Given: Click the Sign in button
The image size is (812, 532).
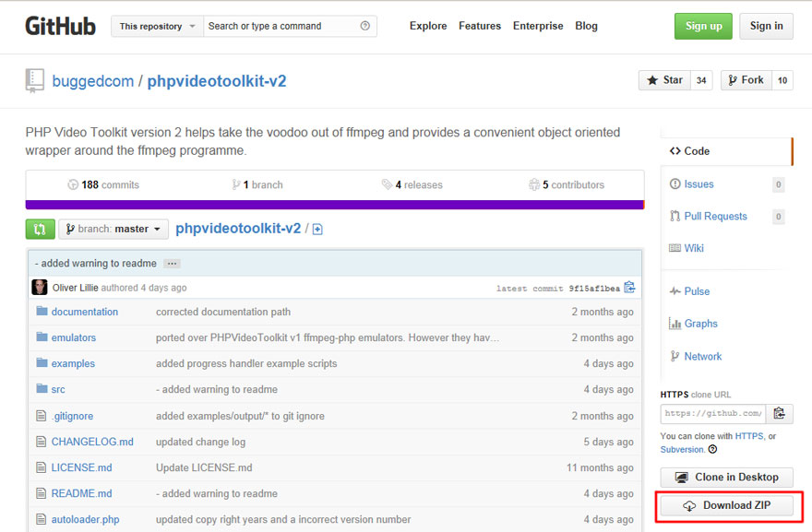Looking at the screenshot, I should [766, 26].
